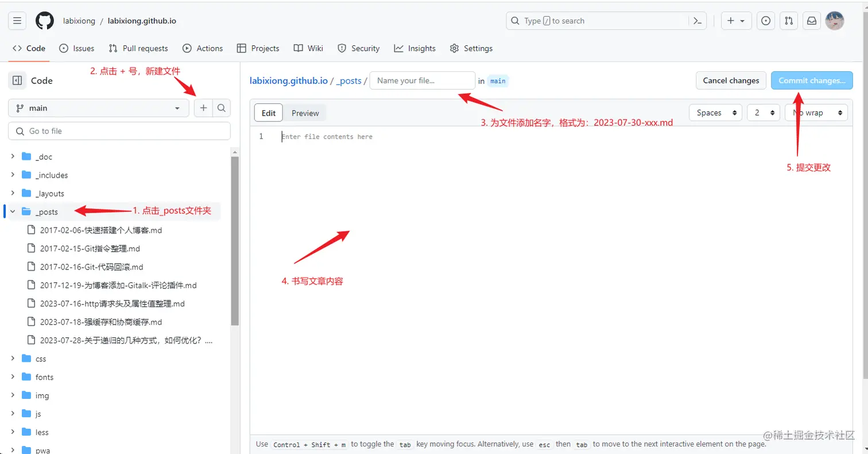868x454 pixels.
Task: Open 2023-07-28 recursion post file
Action: click(126, 340)
